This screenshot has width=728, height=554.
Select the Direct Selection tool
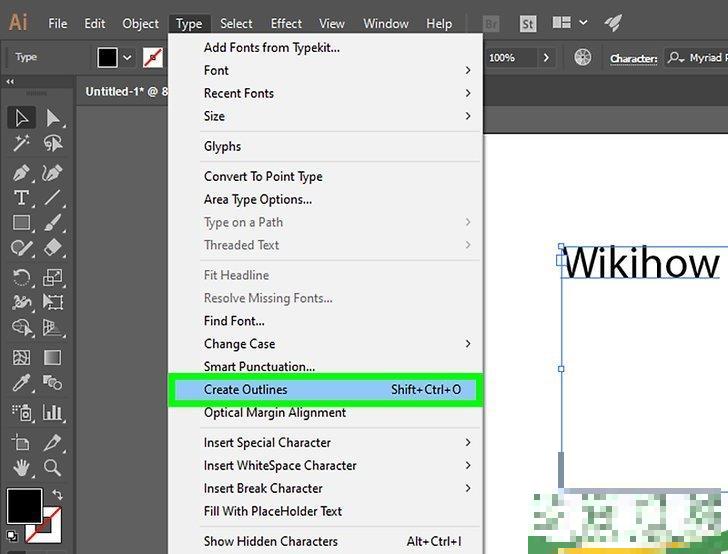tap(53, 119)
